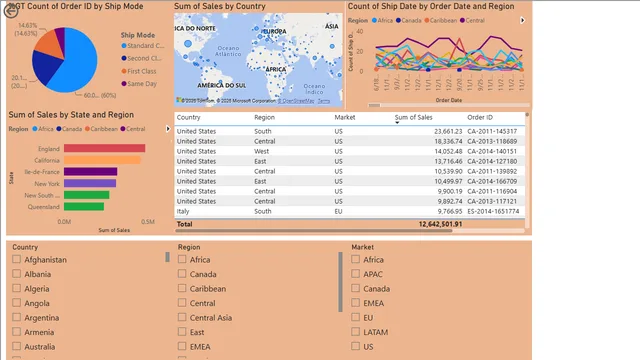Check Argentina country filter
640x360 pixels.
click(16, 317)
